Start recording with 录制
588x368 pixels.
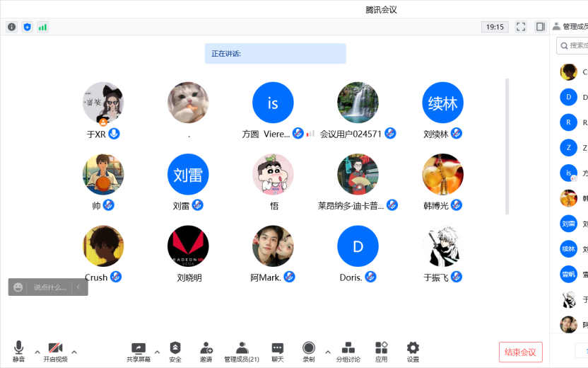click(309, 352)
